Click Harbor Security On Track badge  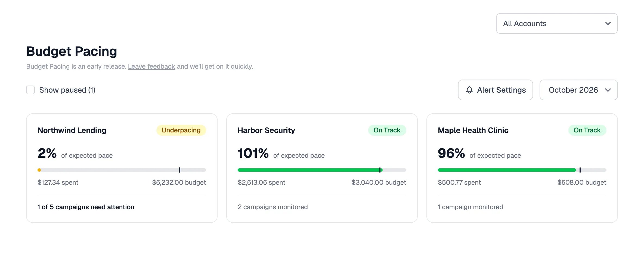click(x=387, y=130)
